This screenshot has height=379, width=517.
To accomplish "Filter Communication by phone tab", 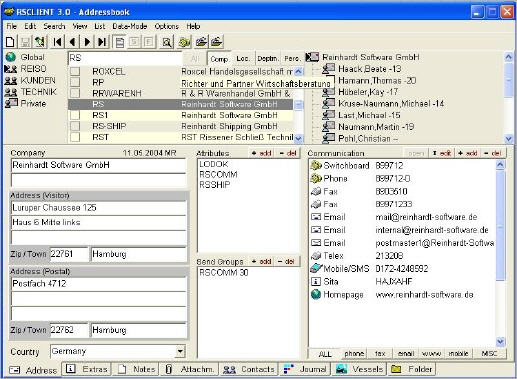I will (354, 353).
